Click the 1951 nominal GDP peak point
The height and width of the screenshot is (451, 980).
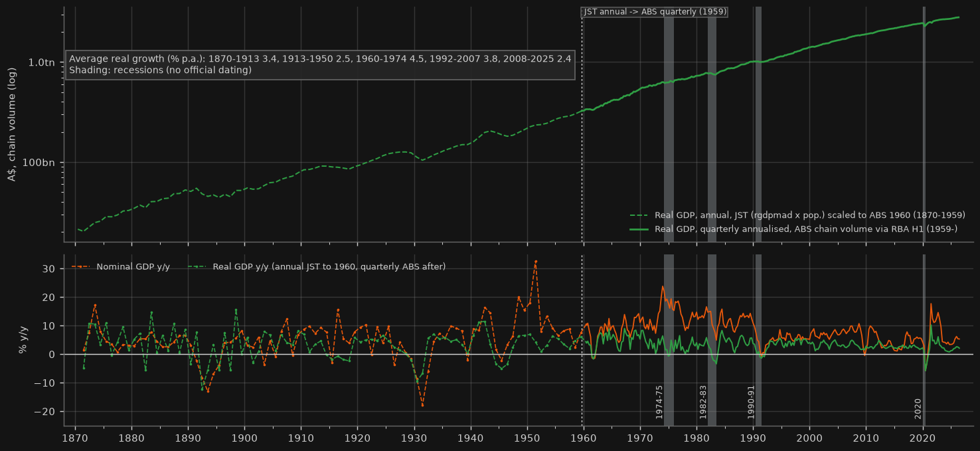(536, 262)
